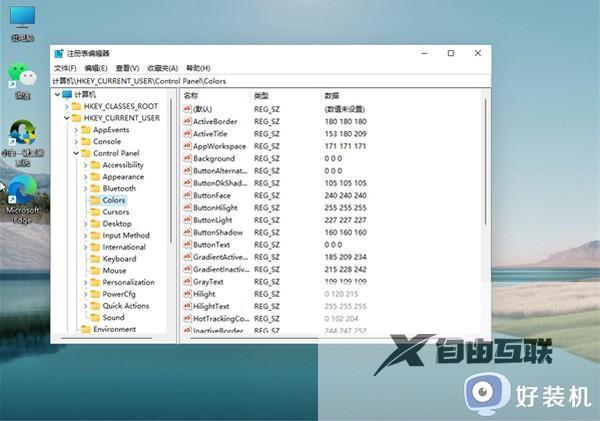
Task: Select the Desktop key in the tree
Action: pos(117,224)
